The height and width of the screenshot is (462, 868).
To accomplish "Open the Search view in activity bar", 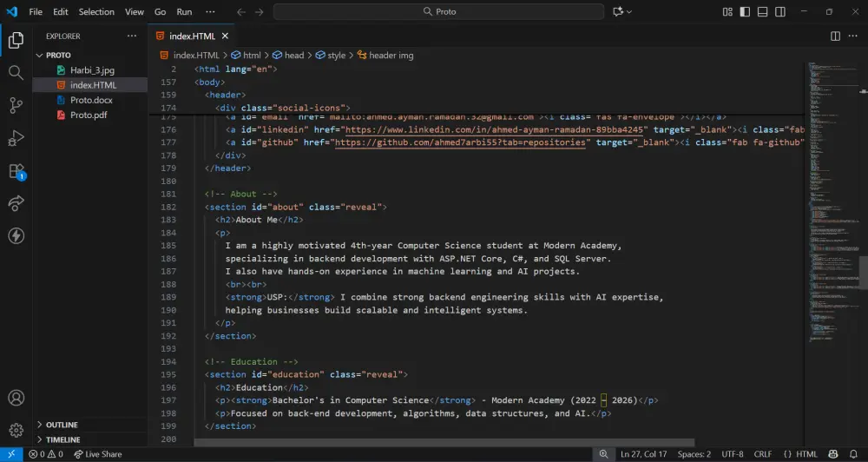I will [x=16, y=73].
